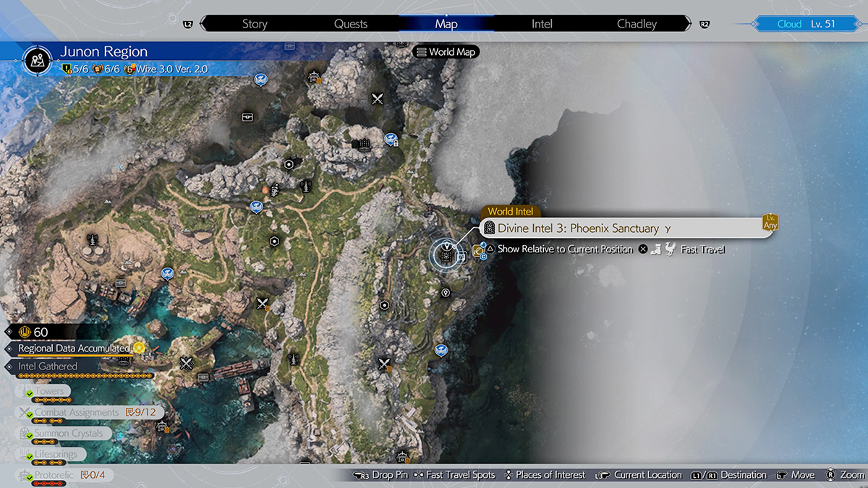Toggle the Summon Crystals checkmark
This screenshot has height=488, width=868.
[x=30, y=435]
